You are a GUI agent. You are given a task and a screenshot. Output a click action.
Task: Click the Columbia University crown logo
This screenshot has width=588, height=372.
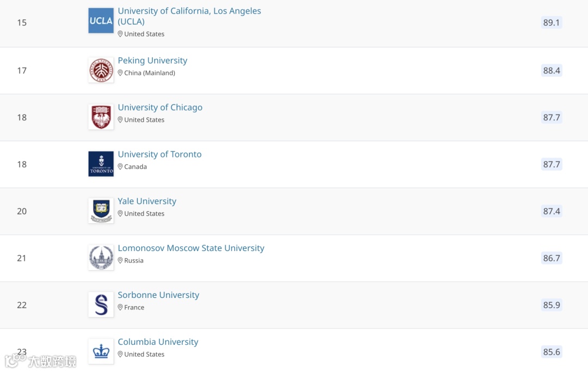coord(101,351)
